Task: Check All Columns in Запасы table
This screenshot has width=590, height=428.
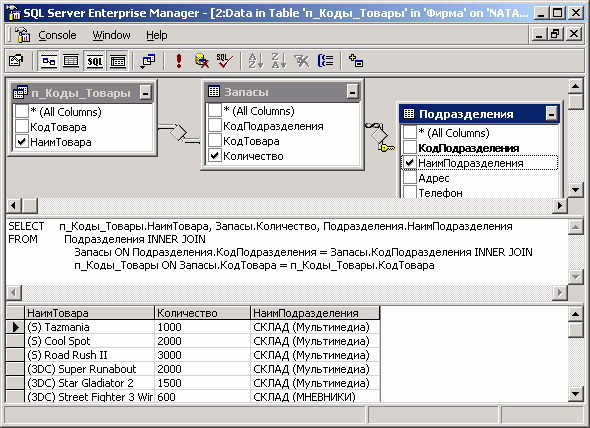Action: pyautogui.click(x=214, y=110)
